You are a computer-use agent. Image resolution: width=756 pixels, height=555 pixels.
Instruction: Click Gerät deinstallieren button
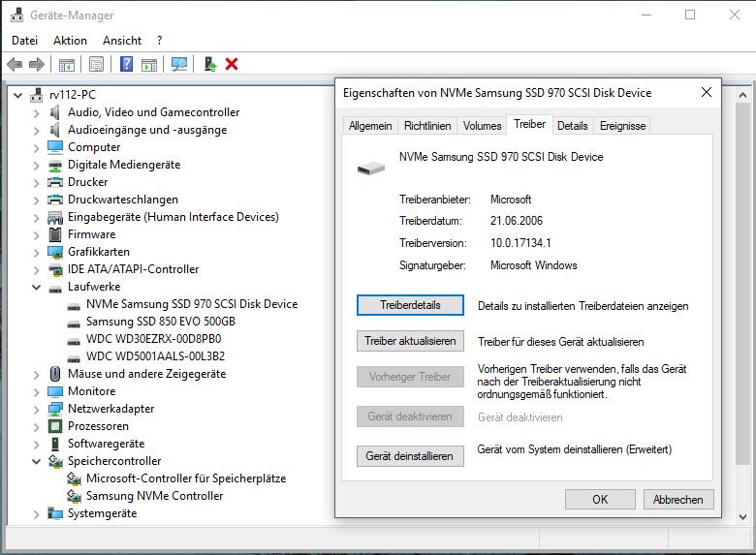[410, 456]
